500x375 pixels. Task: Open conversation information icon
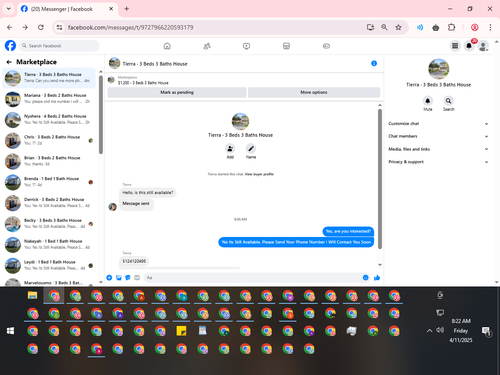coord(374,63)
